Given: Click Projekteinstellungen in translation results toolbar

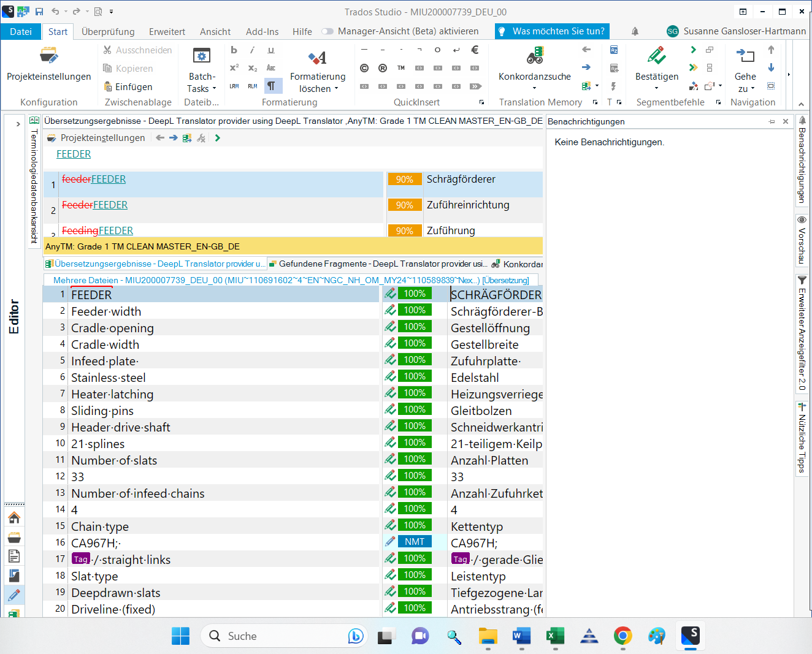Looking at the screenshot, I should point(96,138).
